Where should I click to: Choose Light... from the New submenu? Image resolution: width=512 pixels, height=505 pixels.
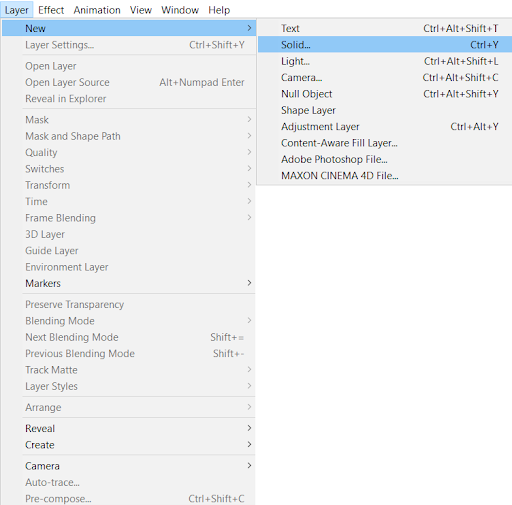tap(385, 61)
